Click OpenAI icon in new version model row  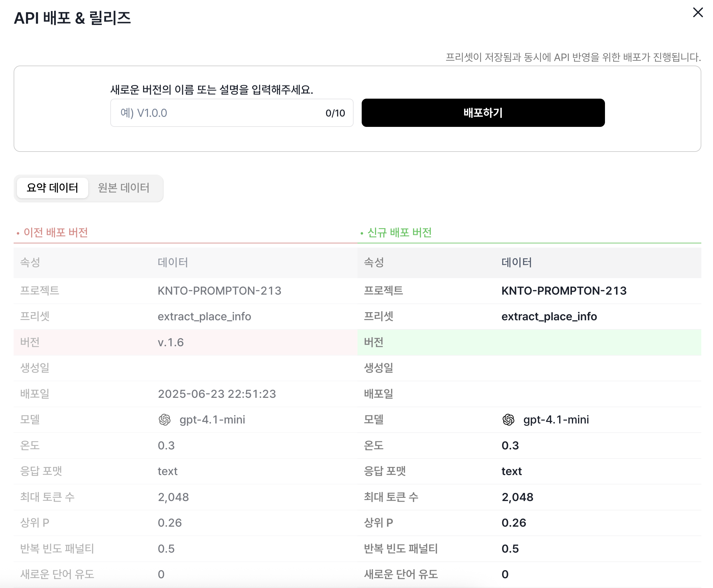[x=508, y=420]
